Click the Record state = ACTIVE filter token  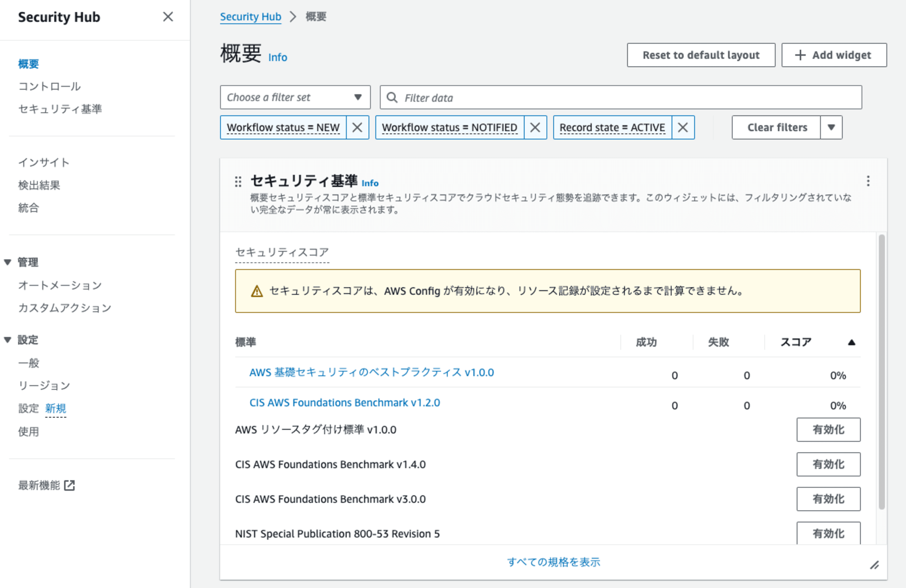(x=612, y=127)
